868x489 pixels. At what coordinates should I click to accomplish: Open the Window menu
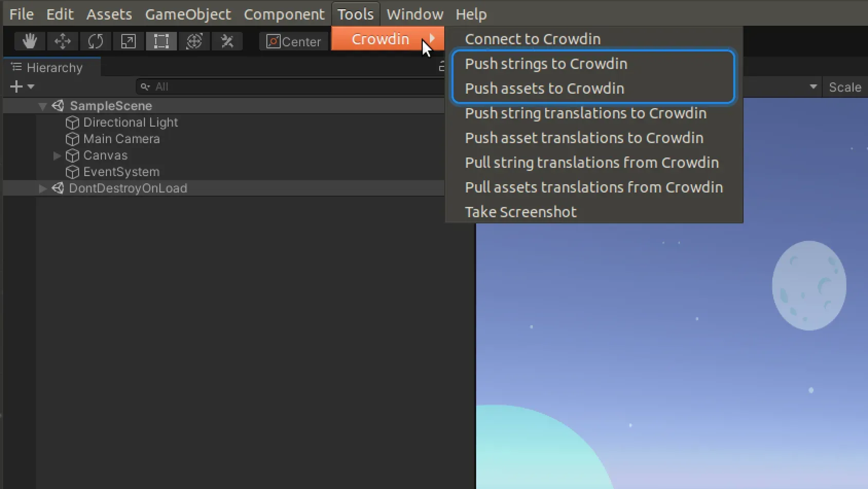414,14
